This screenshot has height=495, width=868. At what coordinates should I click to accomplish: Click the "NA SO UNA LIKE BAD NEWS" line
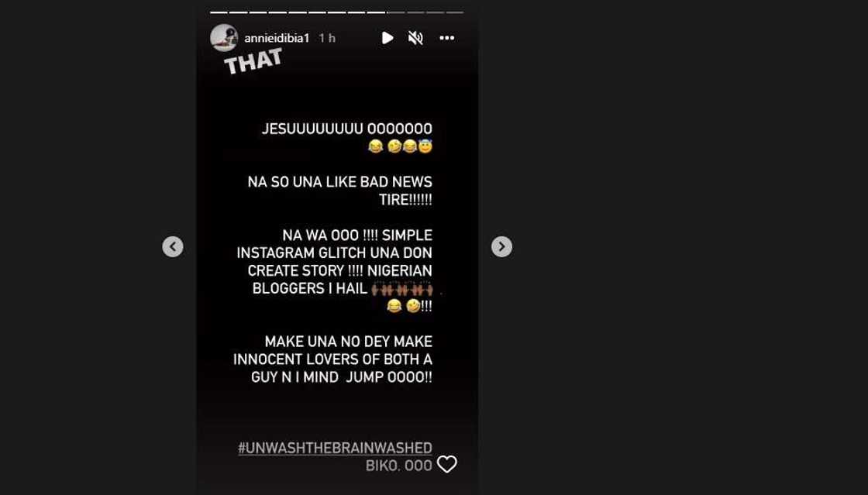click(340, 182)
